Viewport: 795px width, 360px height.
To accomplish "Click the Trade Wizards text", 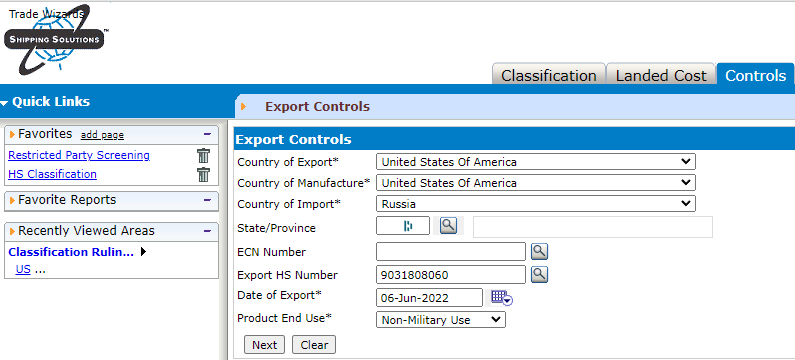I will click(x=46, y=14).
